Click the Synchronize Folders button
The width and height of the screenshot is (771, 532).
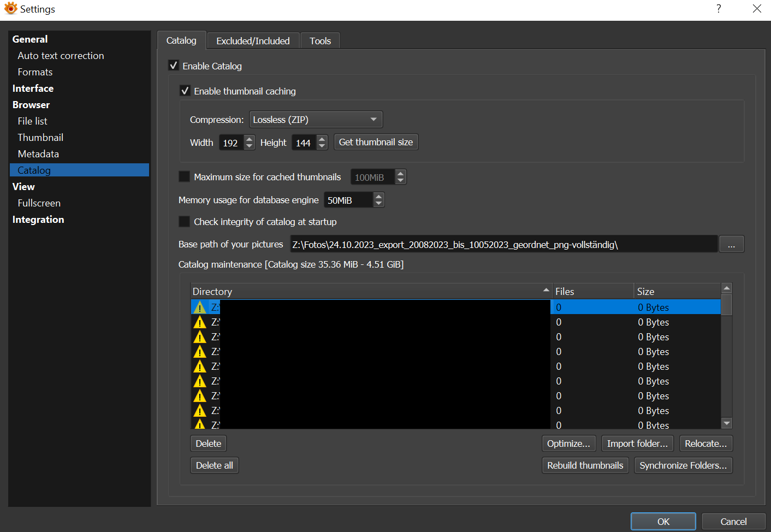[x=683, y=465]
